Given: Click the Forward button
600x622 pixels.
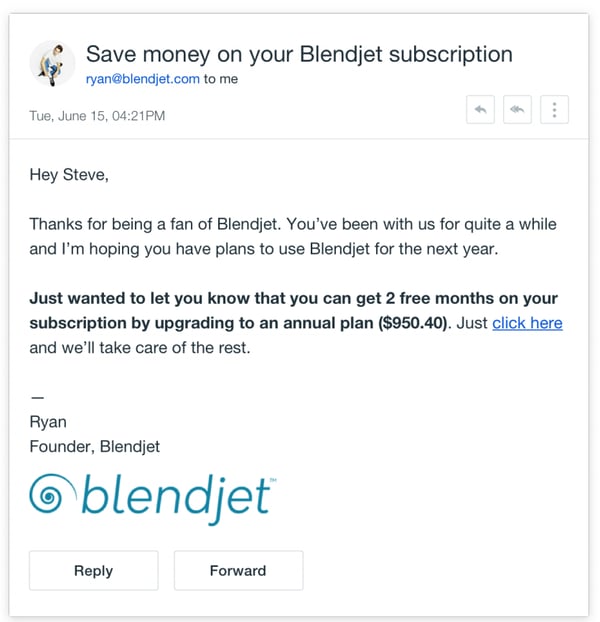Looking at the screenshot, I should (x=238, y=570).
